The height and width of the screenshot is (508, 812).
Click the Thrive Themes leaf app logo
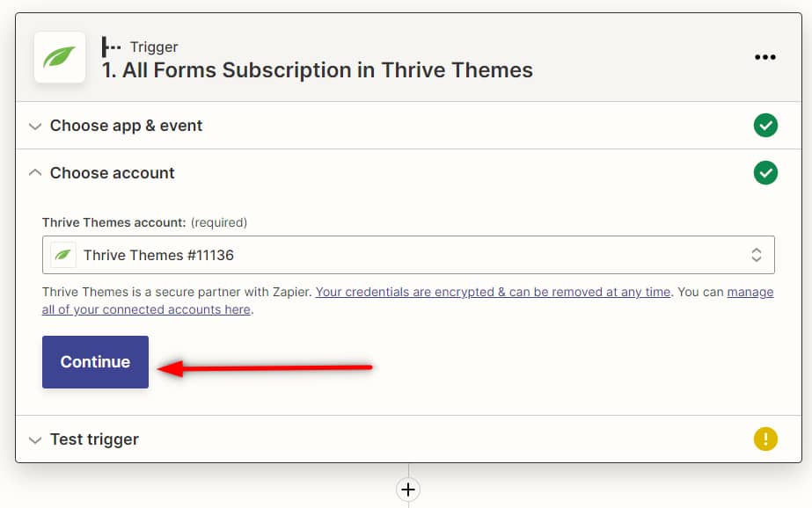[x=60, y=58]
